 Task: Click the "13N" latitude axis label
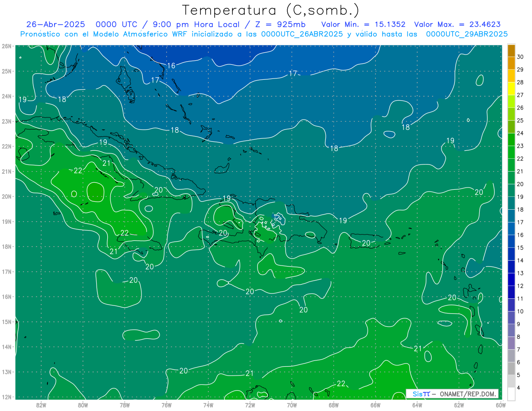6,372
